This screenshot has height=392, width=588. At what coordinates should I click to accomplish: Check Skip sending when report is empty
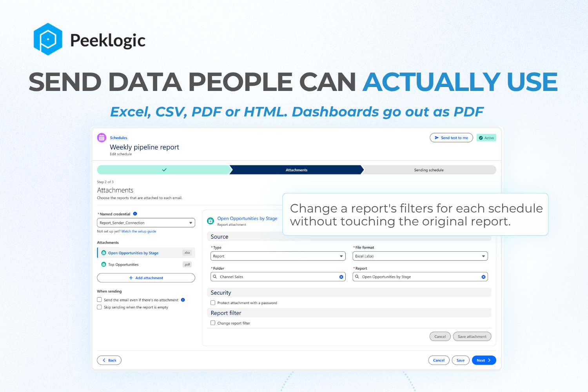click(x=99, y=307)
